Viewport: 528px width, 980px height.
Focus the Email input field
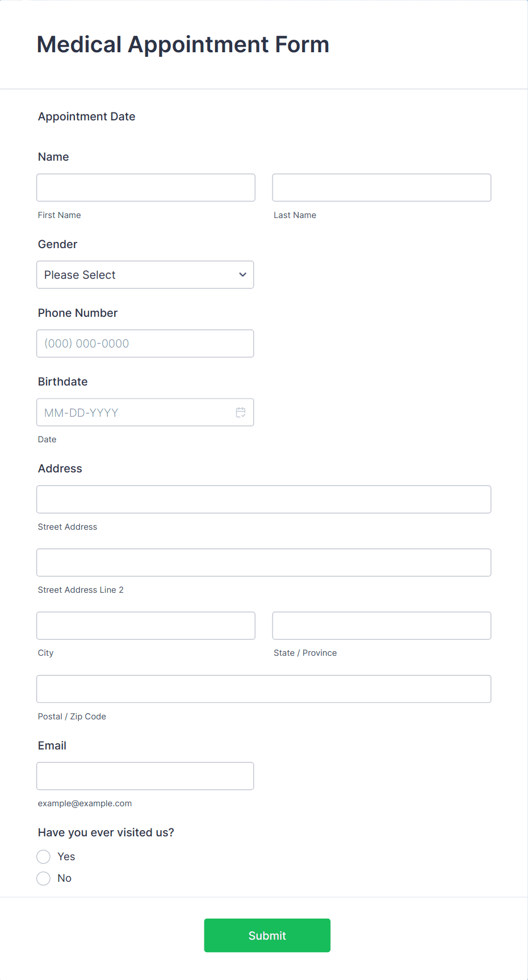tap(145, 776)
